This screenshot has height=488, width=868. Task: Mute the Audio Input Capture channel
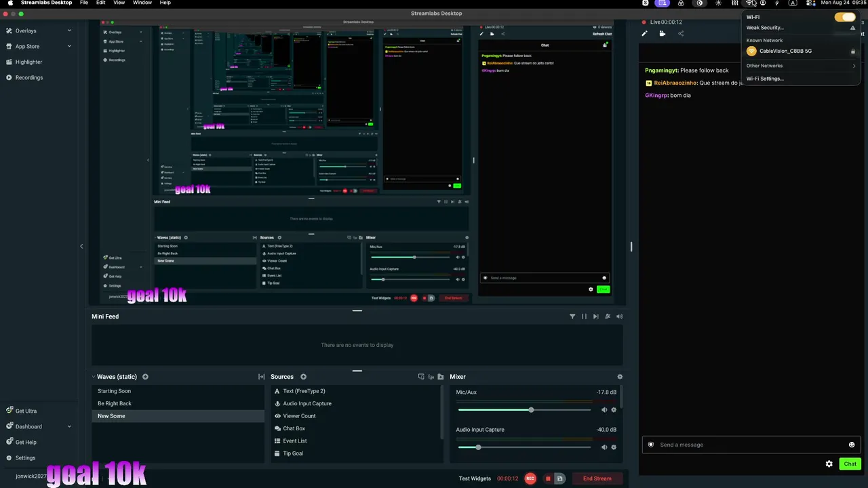pos(604,447)
